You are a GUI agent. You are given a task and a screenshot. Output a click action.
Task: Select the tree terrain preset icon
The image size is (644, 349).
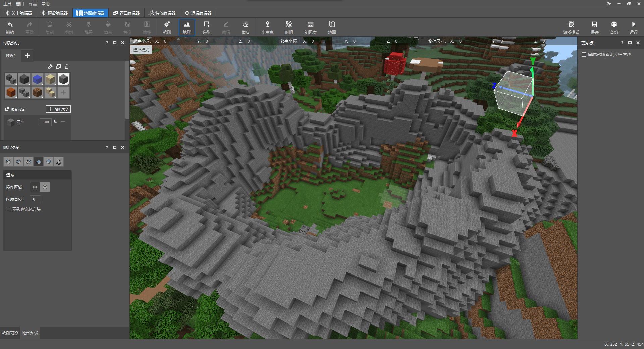tap(59, 162)
